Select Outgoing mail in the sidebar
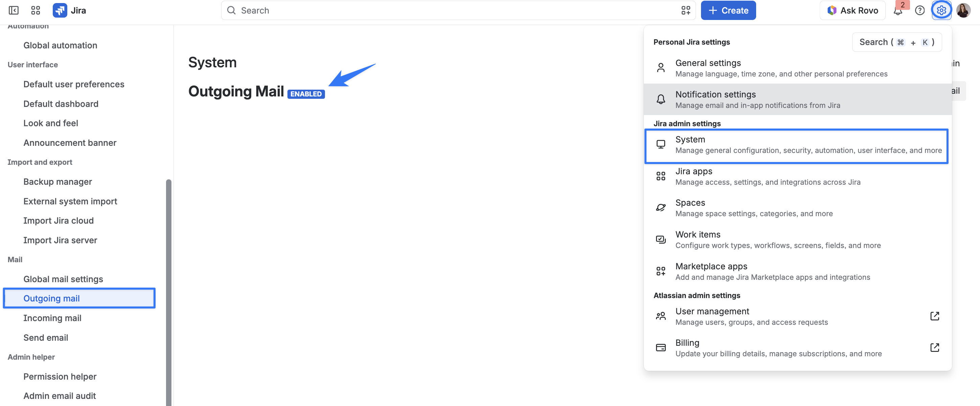This screenshot has height=406, width=980. pyautogui.click(x=79, y=298)
